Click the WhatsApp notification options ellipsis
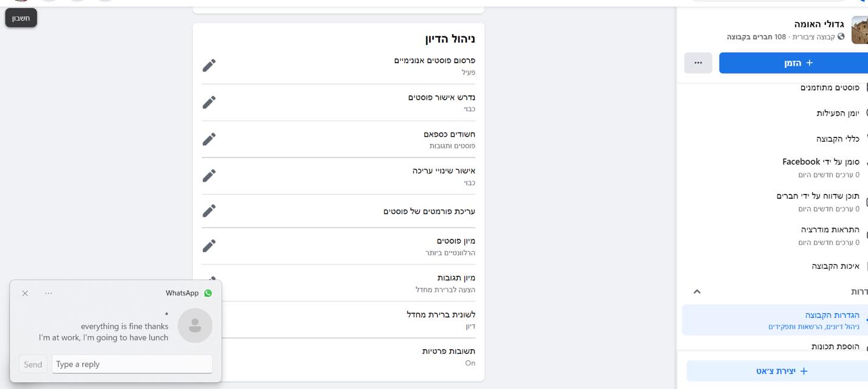Screen dimensions: 868x389 pos(49,294)
